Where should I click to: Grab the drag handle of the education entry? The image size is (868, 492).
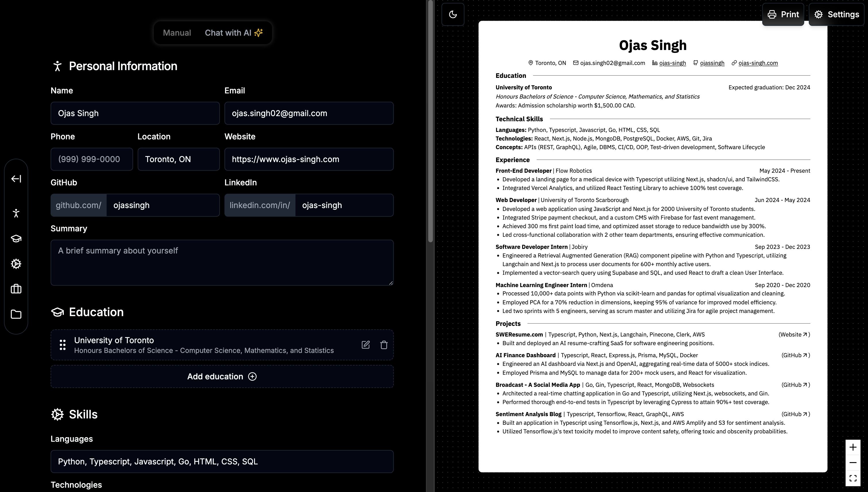(x=62, y=345)
